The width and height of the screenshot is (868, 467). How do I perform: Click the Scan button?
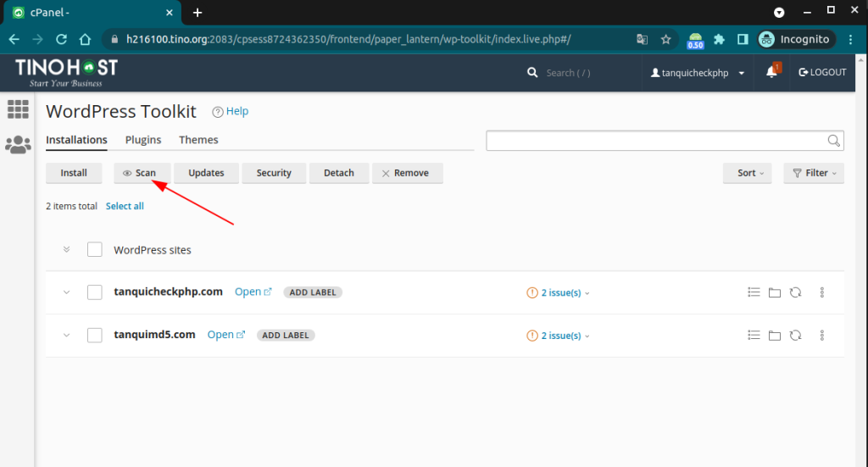pyautogui.click(x=142, y=173)
